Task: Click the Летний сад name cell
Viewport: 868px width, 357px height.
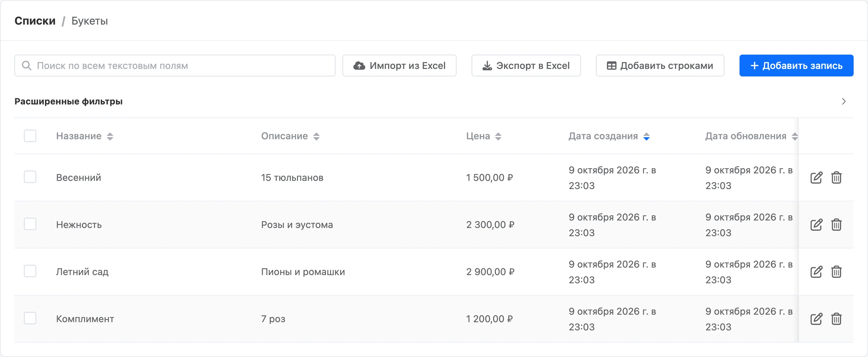Action: 82,272
